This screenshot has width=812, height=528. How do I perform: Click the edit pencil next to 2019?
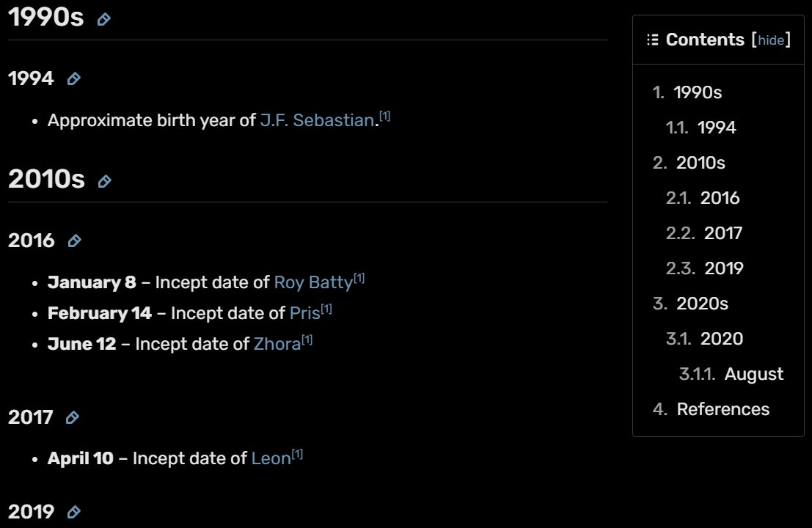coord(73,512)
